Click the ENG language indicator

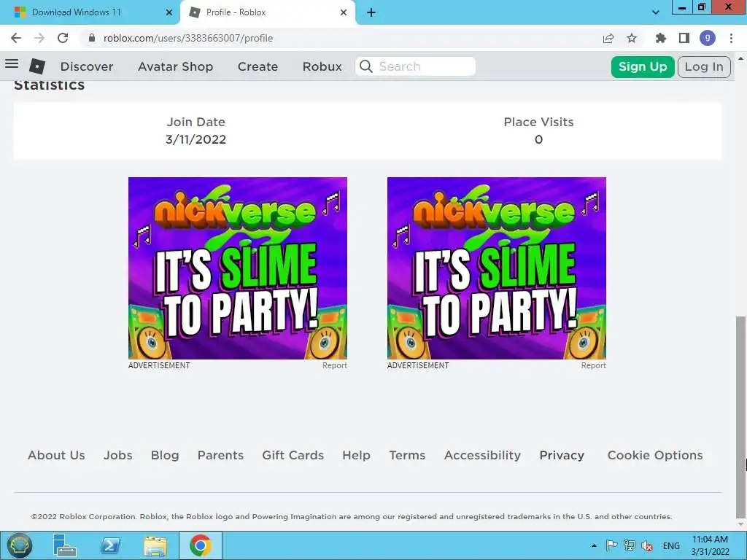671,545
